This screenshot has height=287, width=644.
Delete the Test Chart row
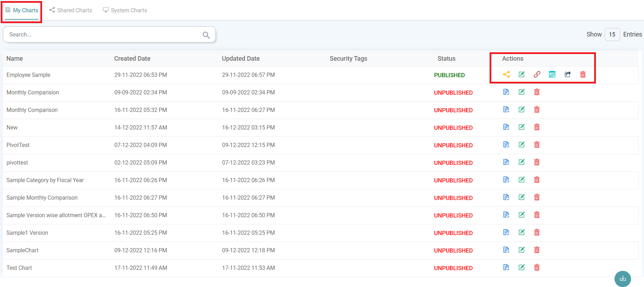pyautogui.click(x=537, y=267)
